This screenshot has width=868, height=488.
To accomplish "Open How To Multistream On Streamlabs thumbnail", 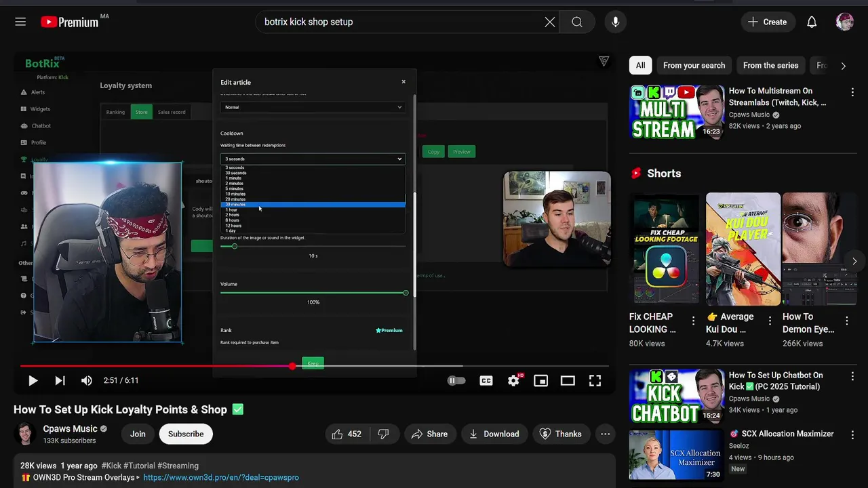I will (677, 112).
